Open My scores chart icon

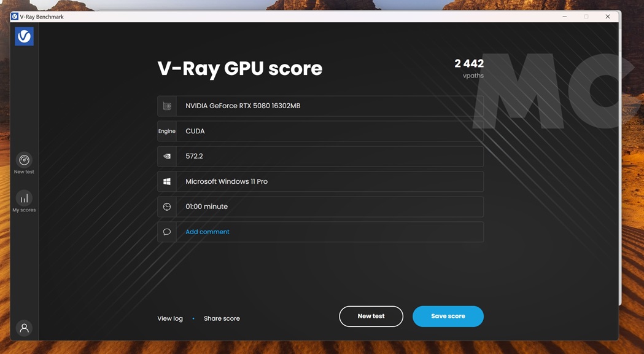24,199
